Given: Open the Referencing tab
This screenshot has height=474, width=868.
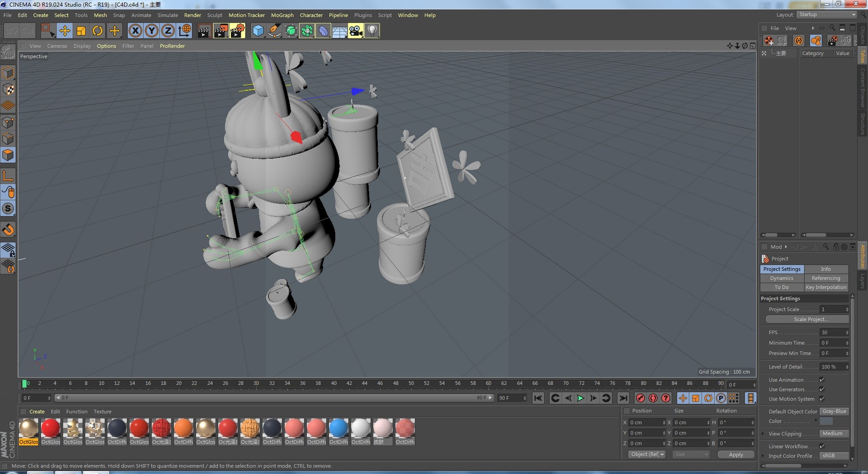Looking at the screenshot, I should [x=826, y=278].
